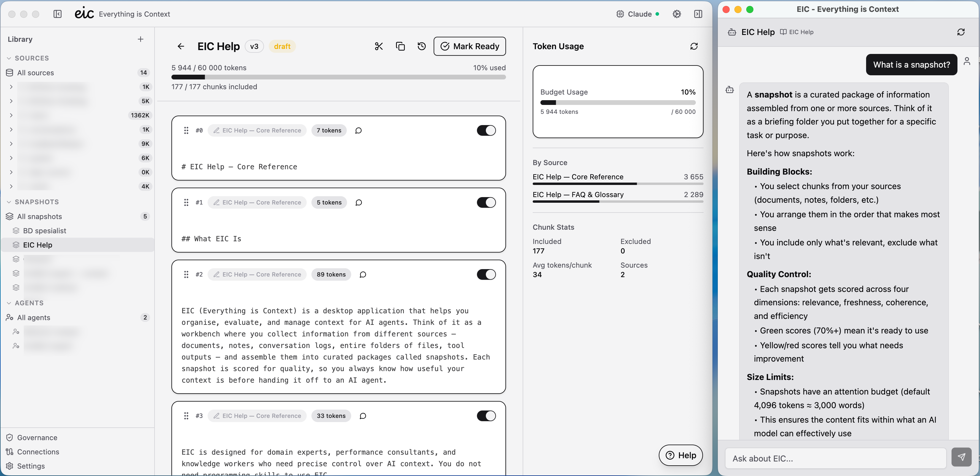Viewport: 980px width, 476px height.
Task: Click the Budget Usage progress bar
Action: point(618,103)
